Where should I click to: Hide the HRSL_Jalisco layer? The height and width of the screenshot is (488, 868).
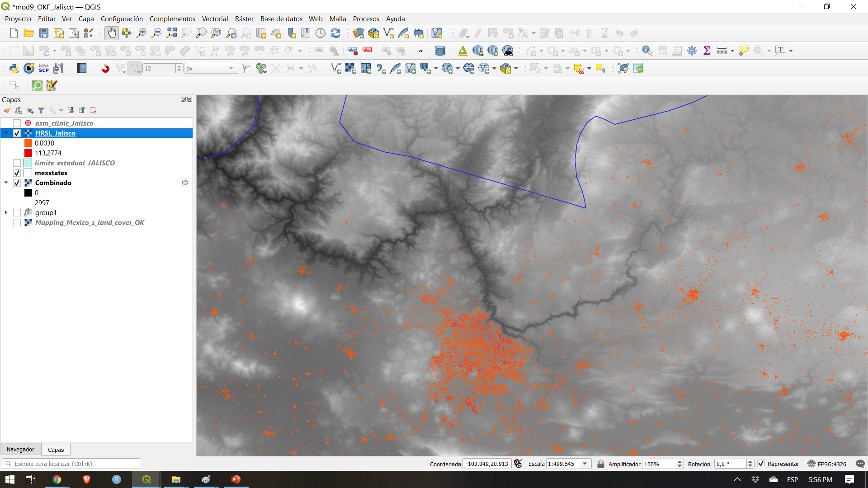point(17,133)
